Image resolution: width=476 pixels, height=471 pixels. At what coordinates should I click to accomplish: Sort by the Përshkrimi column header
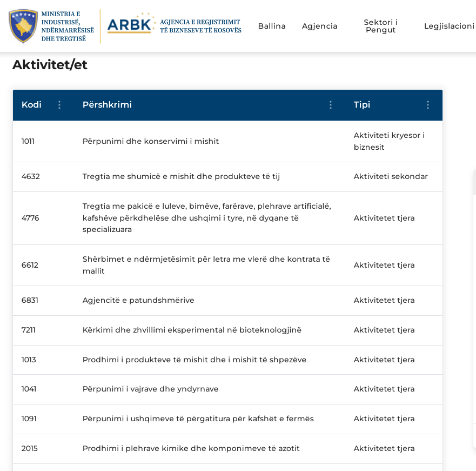point(107,105)
